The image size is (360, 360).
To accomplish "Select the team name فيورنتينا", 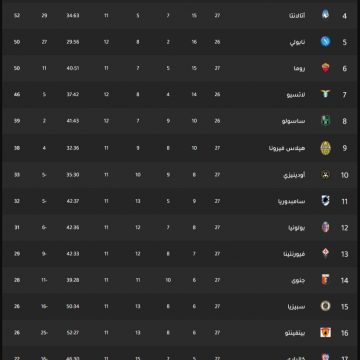I will click(294, 254).
